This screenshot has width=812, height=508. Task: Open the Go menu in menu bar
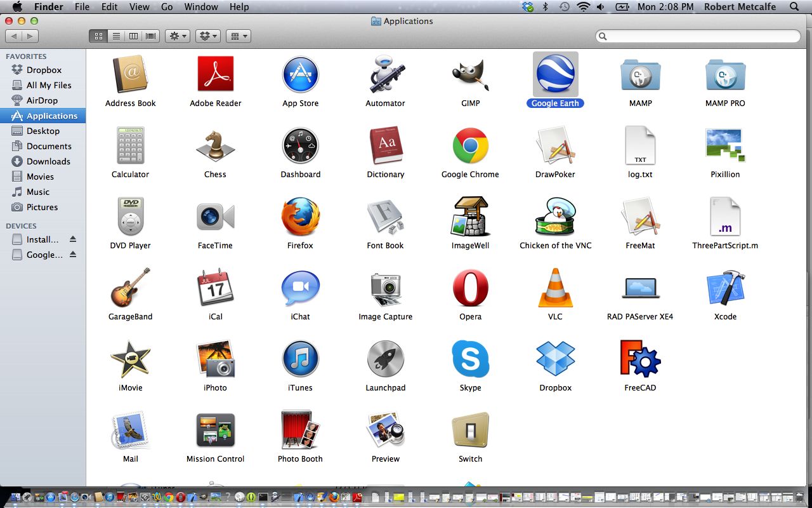coord(167,7)
